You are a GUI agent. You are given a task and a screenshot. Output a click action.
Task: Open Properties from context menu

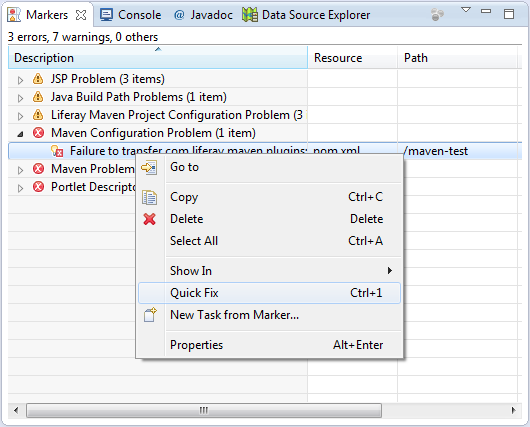pyautogui.click(x=269, y=345)
